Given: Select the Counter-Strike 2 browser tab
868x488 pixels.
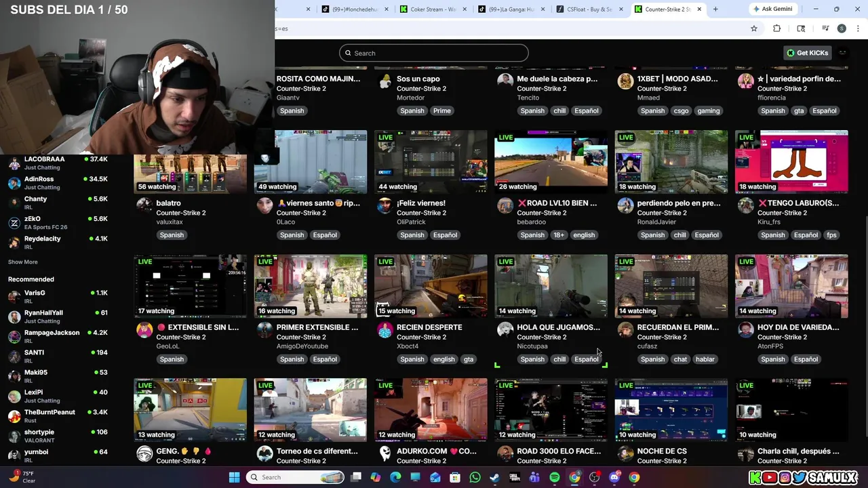Looking at the screenshot, I should [668, 9].
